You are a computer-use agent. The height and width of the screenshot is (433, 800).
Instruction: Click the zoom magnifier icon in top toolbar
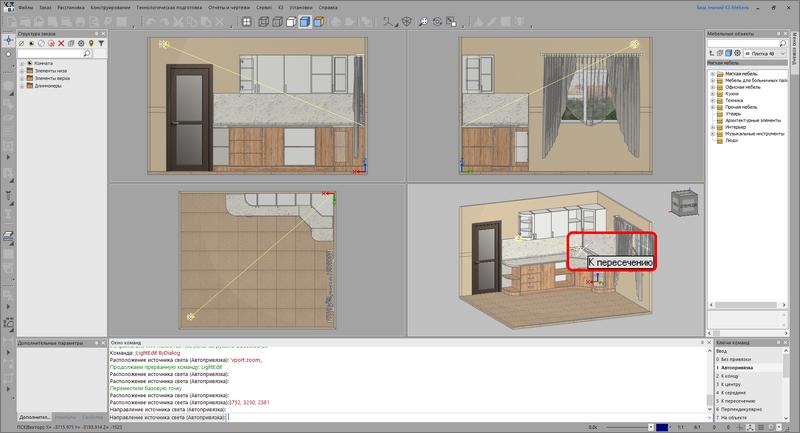(x=423, y=21)
